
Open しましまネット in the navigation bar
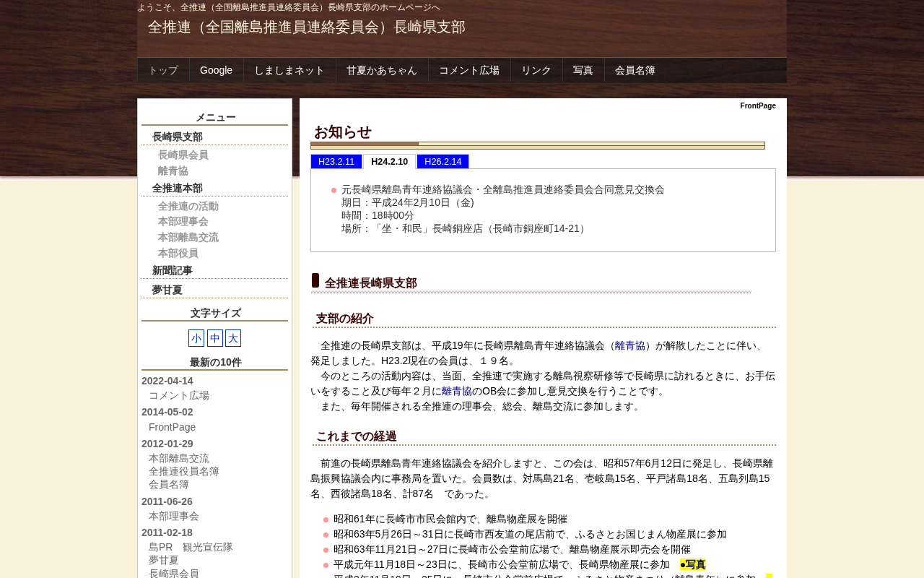(289, 70)
